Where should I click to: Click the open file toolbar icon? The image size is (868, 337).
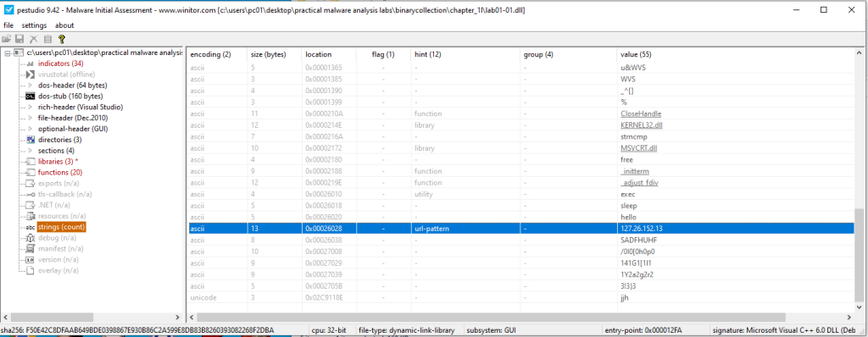(7, 39)
